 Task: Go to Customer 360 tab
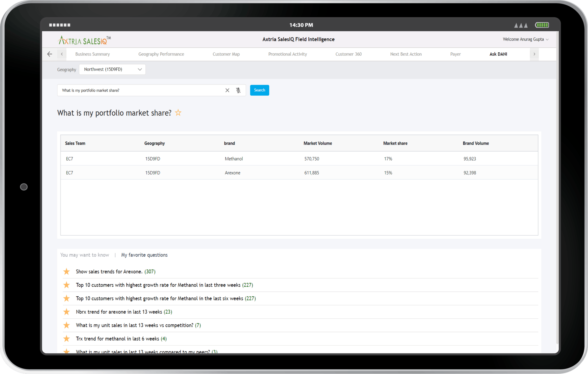348,54
